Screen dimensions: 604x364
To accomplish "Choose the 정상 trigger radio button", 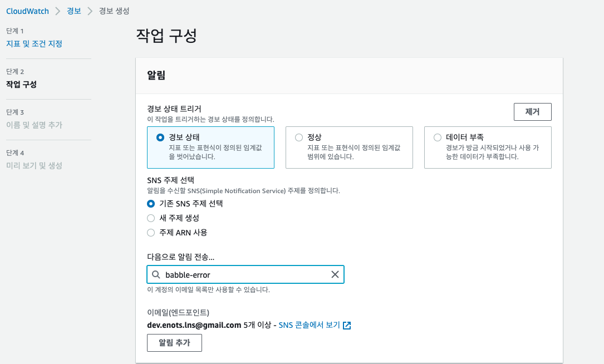I will pyautogui.click(x=299, y=137).
